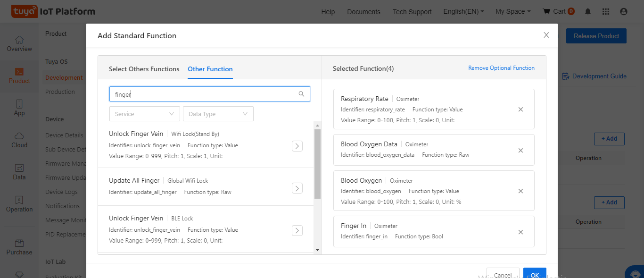Close the Add Standard Function dialog
This screenshot has width=644, height=278.
click(x=546, y=35)
